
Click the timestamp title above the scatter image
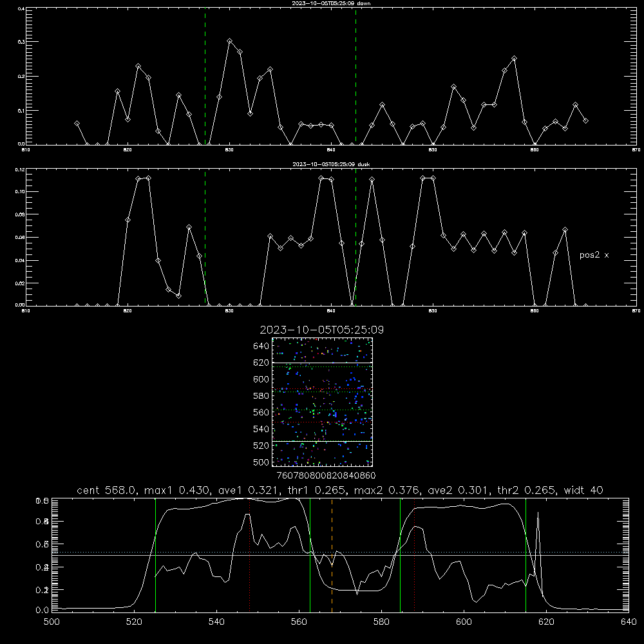click(321, 330)
